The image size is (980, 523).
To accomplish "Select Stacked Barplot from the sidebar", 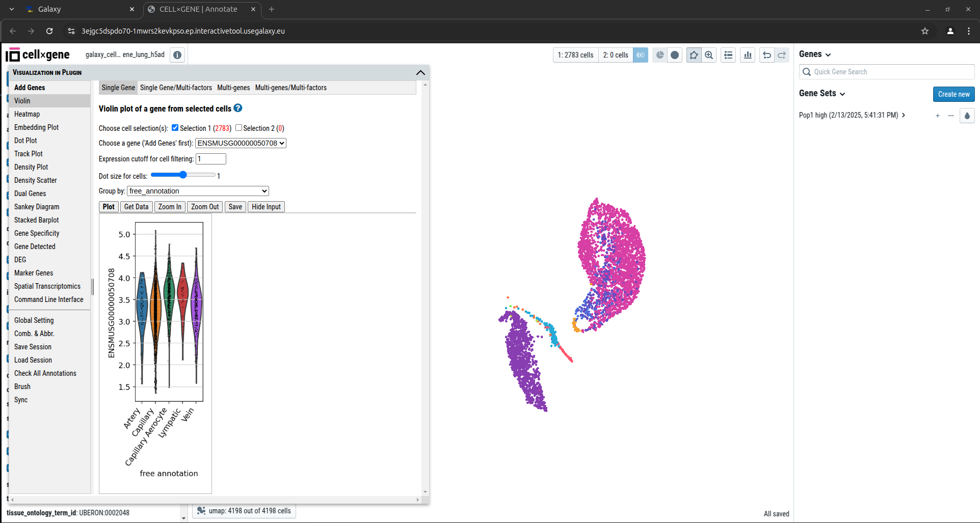I will point(36,220).
